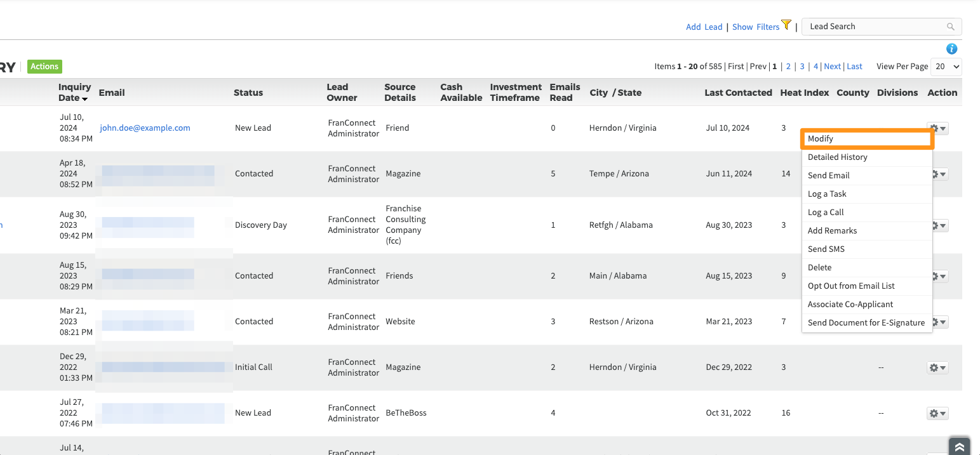This screenshot has height=455, width=980.
Task: Click the Add Lead link
Action: pos(704,27)
